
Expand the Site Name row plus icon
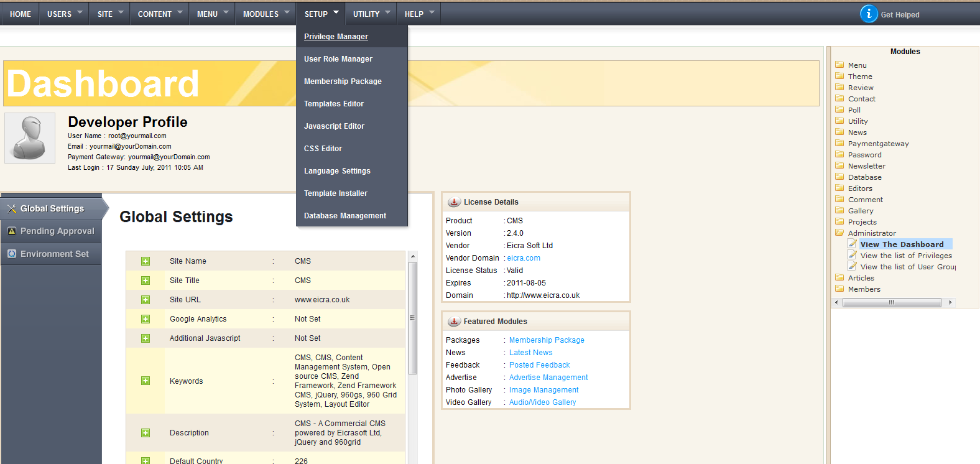click(x=146, y=261)
